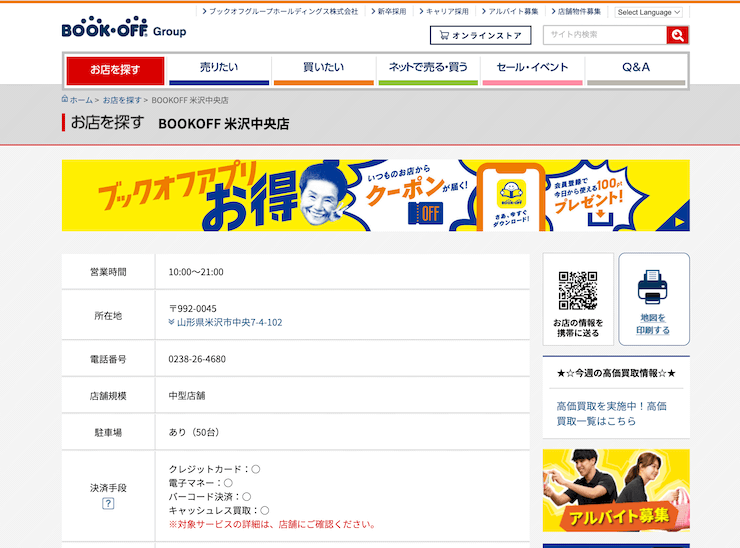This screenshot has width=740, height=548.
Task: Open the Q&A navigation tab
Action: click(x=636, y=70)
